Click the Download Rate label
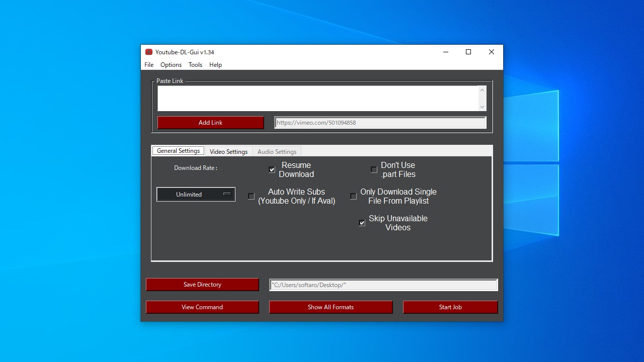Viewport: 644px width, 362px height. click(196, 168)
